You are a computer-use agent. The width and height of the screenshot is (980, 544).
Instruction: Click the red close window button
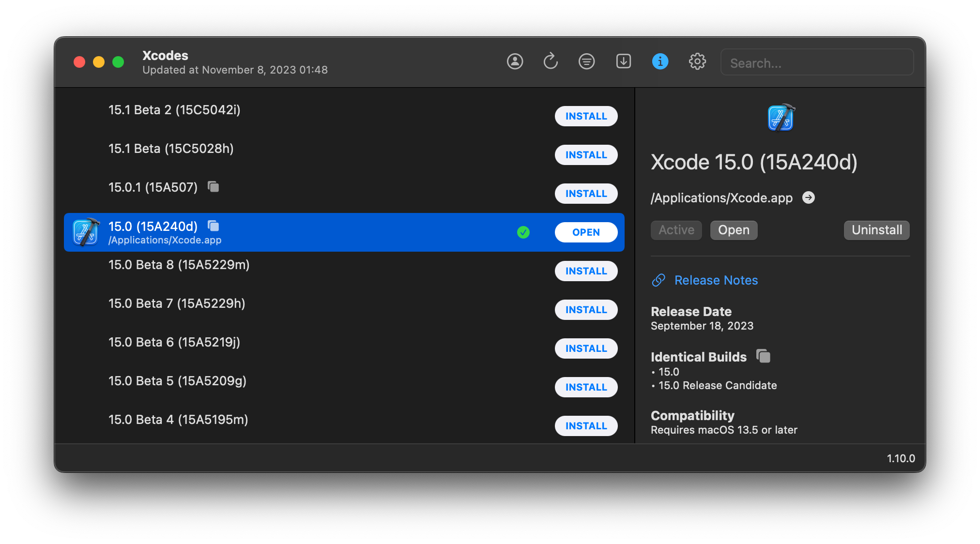pyautogui.click(x=79, y=62)
